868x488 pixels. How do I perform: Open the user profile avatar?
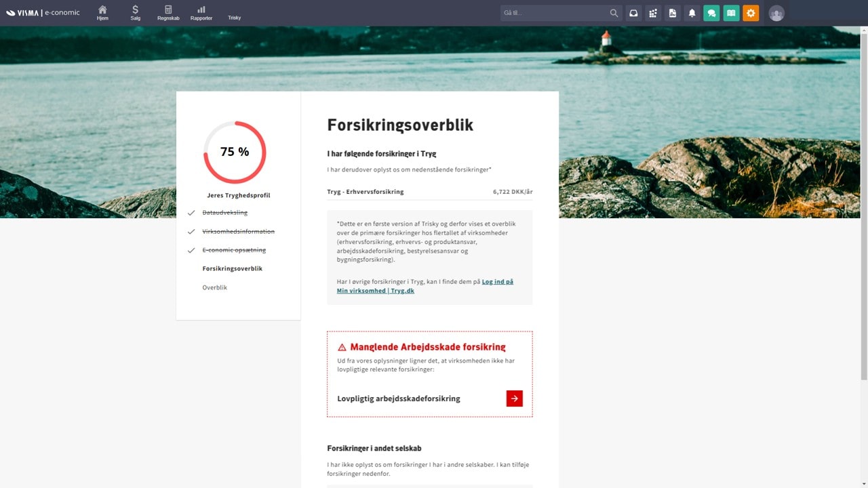(x=776, y=14)
